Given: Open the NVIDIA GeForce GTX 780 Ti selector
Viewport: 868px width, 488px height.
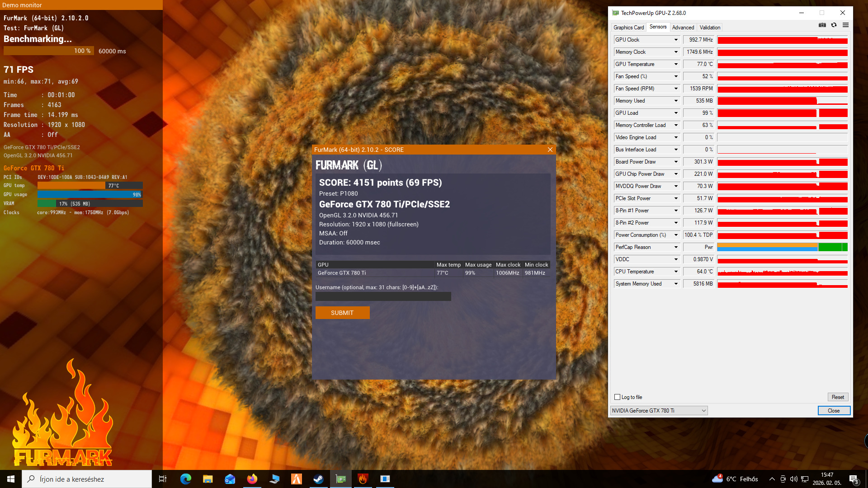Looking at the screenshot, I should click(659, 411).
